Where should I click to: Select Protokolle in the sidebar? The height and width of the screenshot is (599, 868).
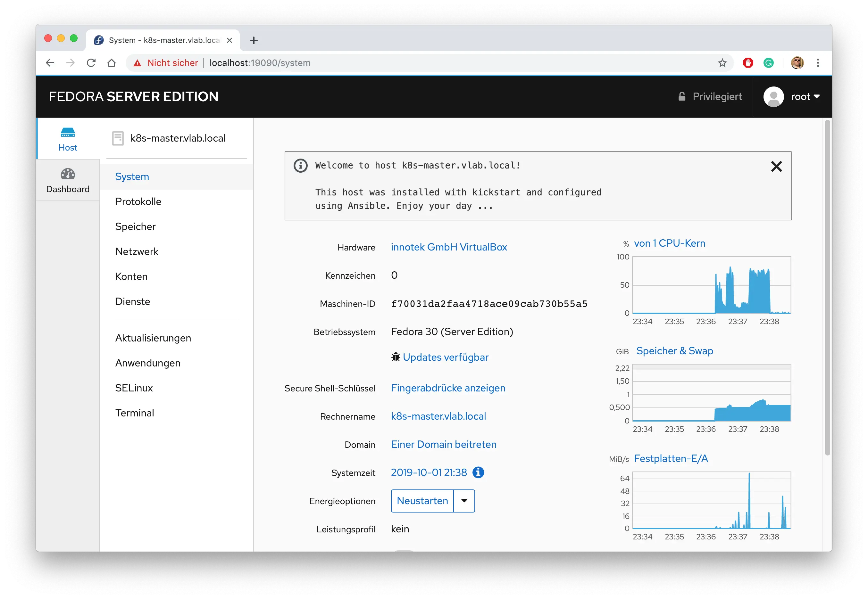click(138, 201)
